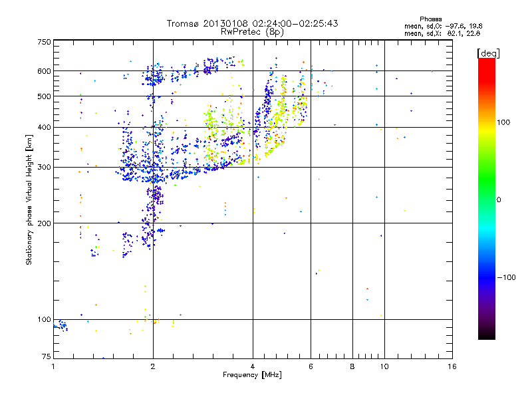Select the 'mean, sd,O: -97.6, 19.8' line
The width and height of the screenshot is (532, 399).
(x=443, y=27)
